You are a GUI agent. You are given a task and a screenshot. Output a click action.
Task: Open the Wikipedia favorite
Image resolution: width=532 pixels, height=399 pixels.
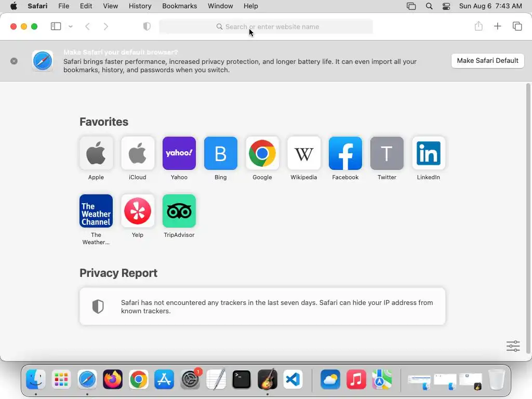click(x=303, y=153)
